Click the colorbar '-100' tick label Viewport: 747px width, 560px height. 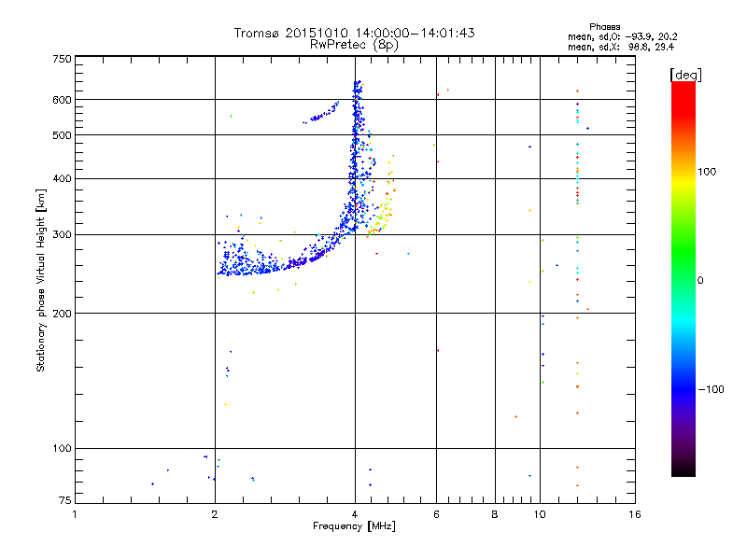click(711, 389)
